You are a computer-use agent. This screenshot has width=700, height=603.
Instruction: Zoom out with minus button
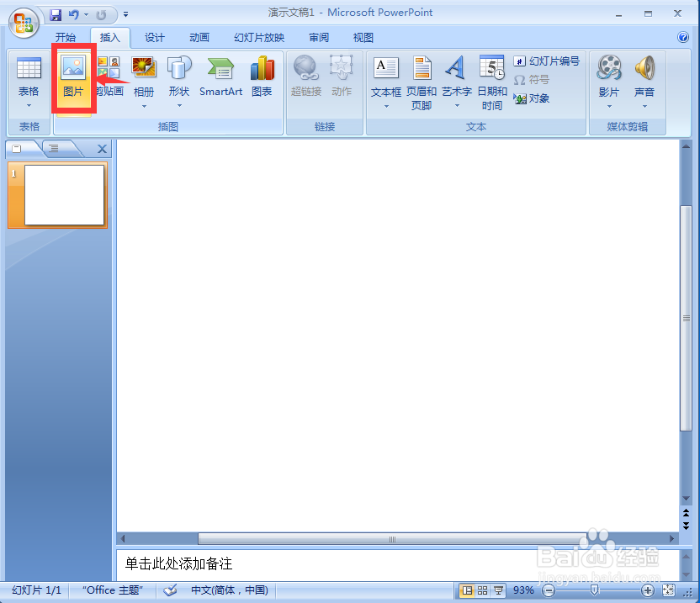pyautogui.click(x=549, y=590)
